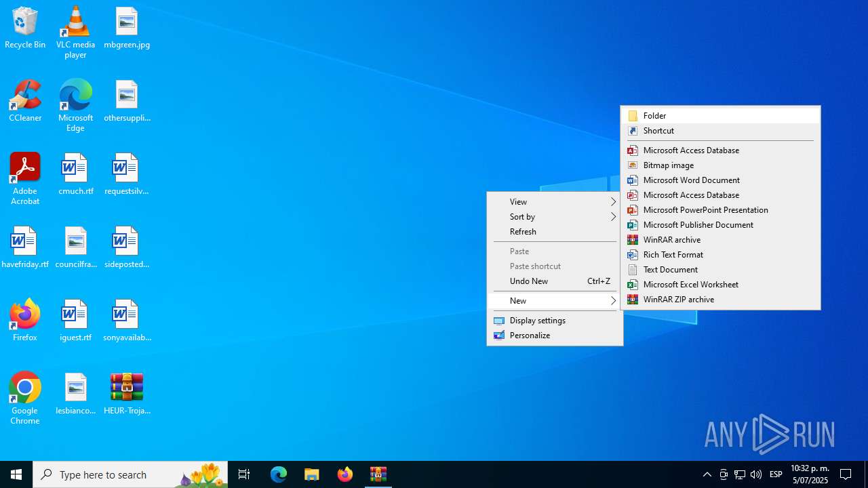
Task: Create a new Microsoft PowerPoint Presentation
Action: (720, 210)
